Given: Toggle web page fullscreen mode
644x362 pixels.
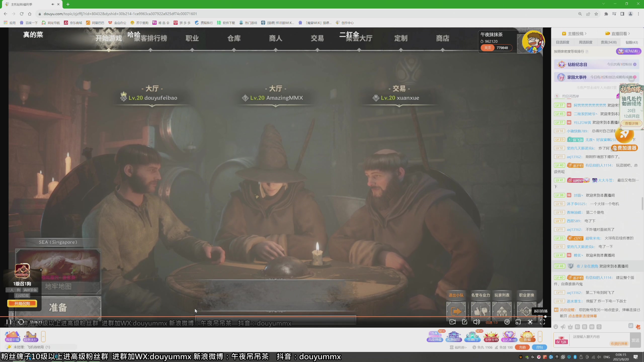Looking at the screenshot, I should pos(530,322).
